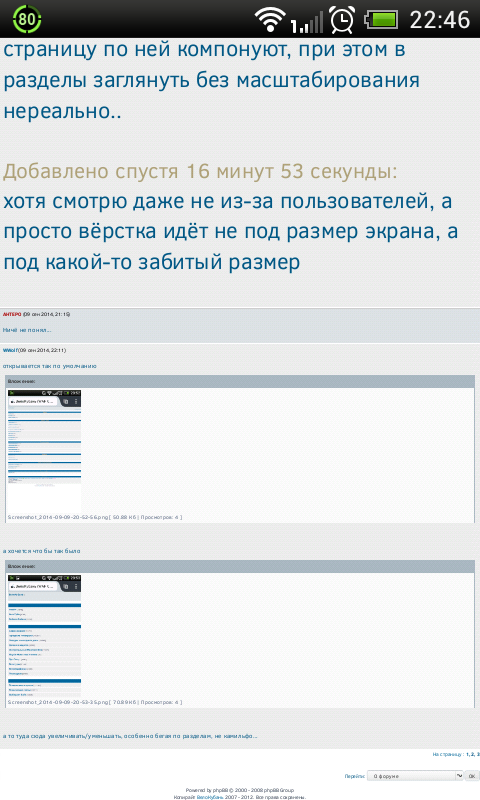Open the first attachment screenshot thumbnail
480x800 pixels.
click(x=44, y=450)
